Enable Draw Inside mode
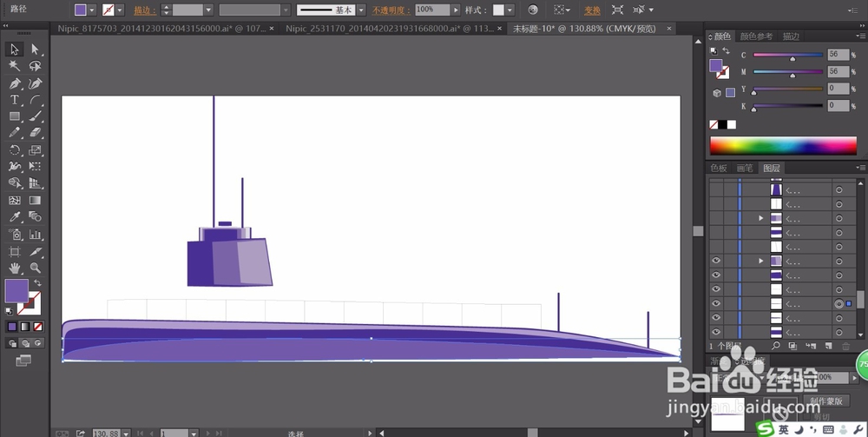 [37, 343]
